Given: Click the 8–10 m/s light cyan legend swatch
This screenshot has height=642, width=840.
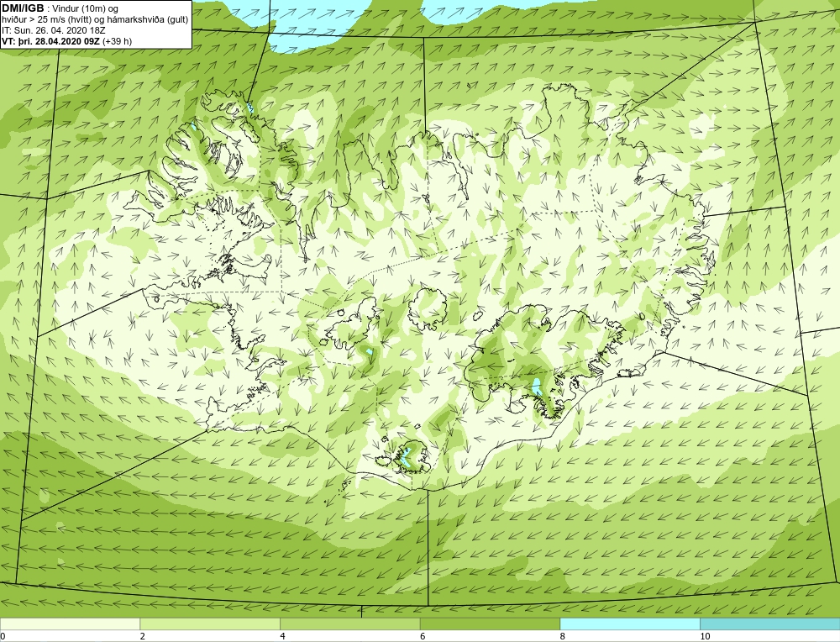Looking at the screenshot, I should 629,624.
